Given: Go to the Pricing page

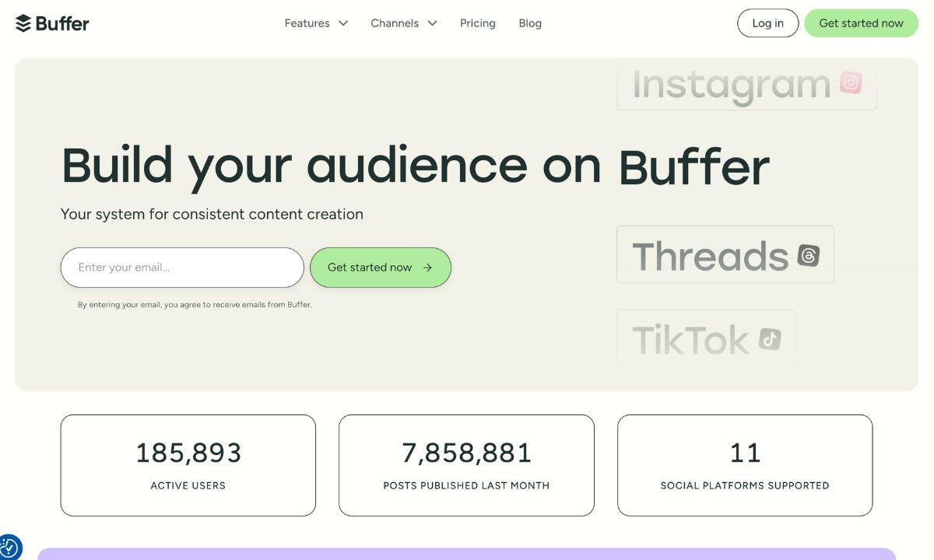Looking at the screenshot, I should click(478, 23).
